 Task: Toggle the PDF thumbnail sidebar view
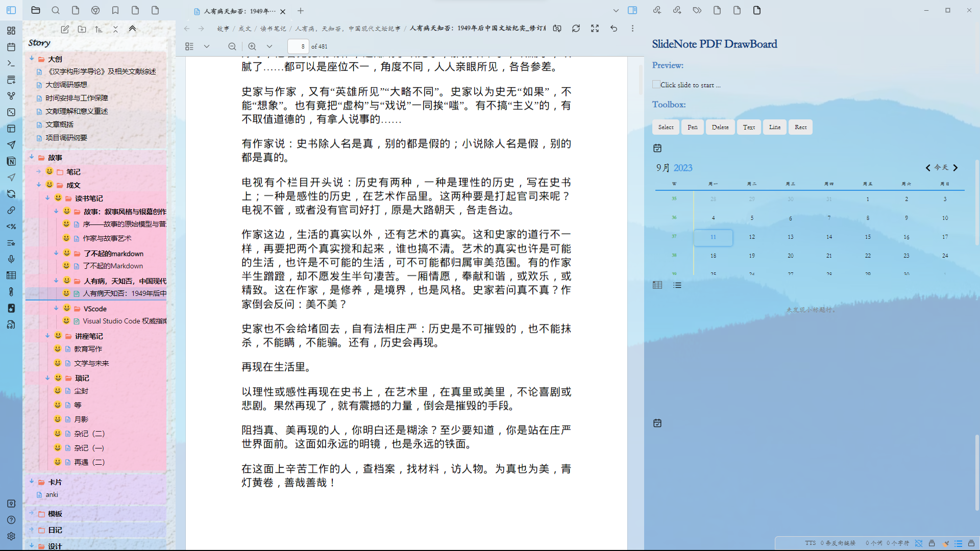coord(189,46)
